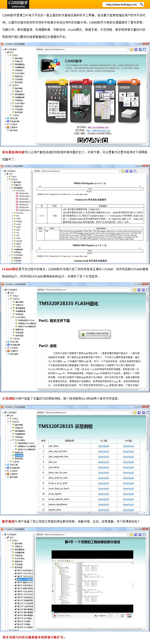Select the highlighted 示范例程 tree item
The width and height of the screenshot is (150, 644).
[19, 456]
